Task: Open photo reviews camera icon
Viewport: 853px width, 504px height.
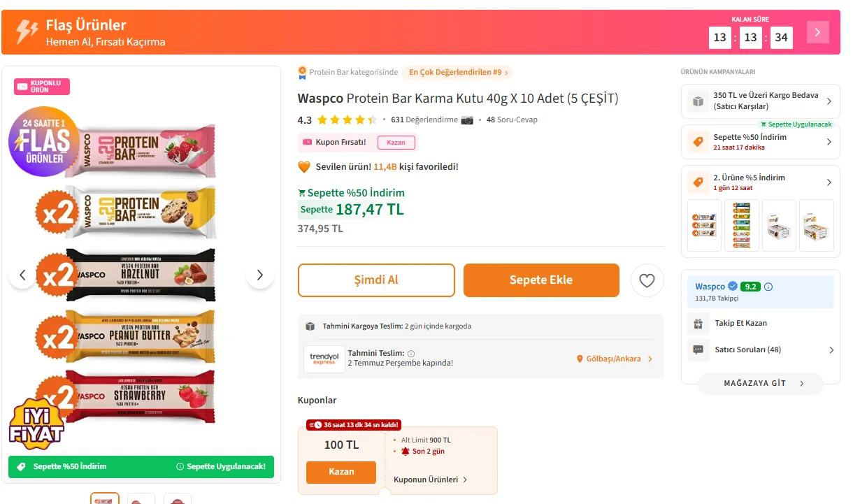Action: pos(467,120)
